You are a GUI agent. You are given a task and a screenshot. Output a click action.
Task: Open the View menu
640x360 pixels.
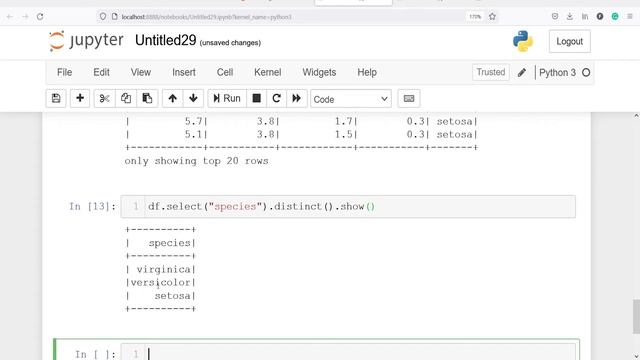pos(141,73)
